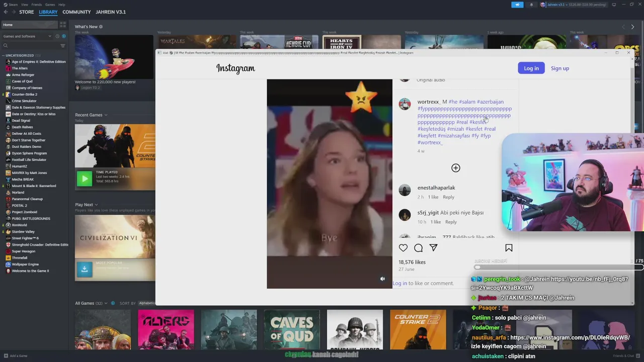
Task: Toggle play filter next to All Games
Action: coord(113,303)
